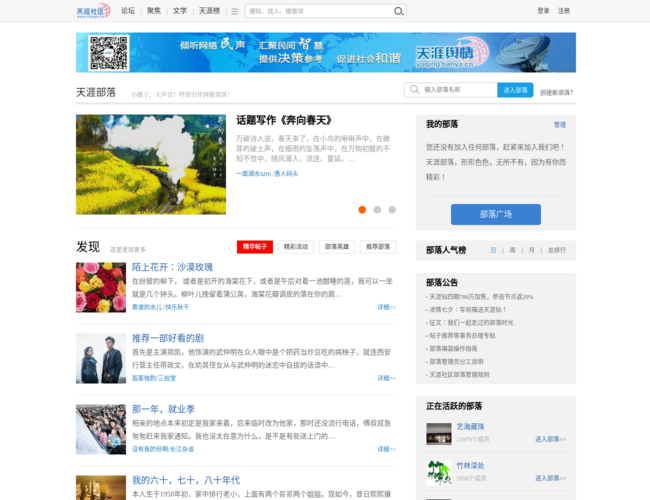
Task: Click the QR code in the banner
Action: [109, 53]
